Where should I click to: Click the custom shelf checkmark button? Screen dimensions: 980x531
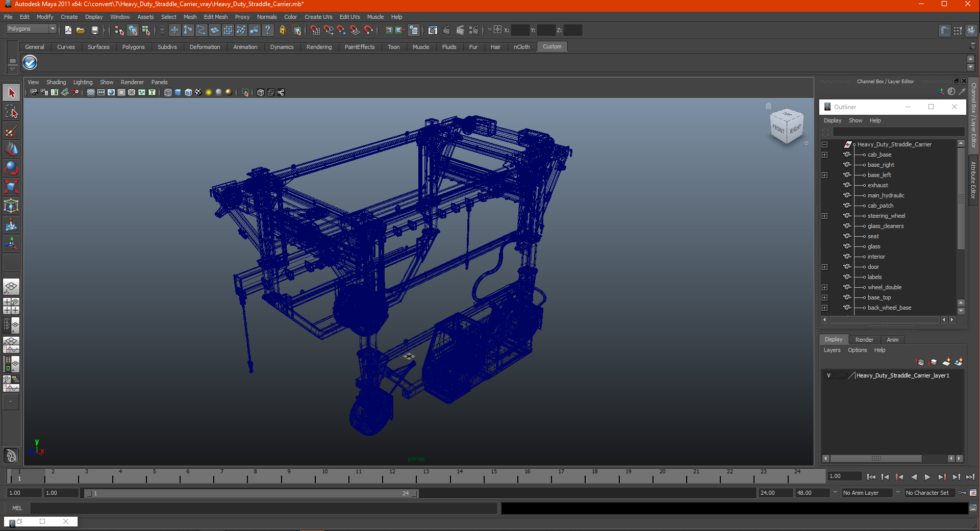pyautogui.click(x=30, y=63)
